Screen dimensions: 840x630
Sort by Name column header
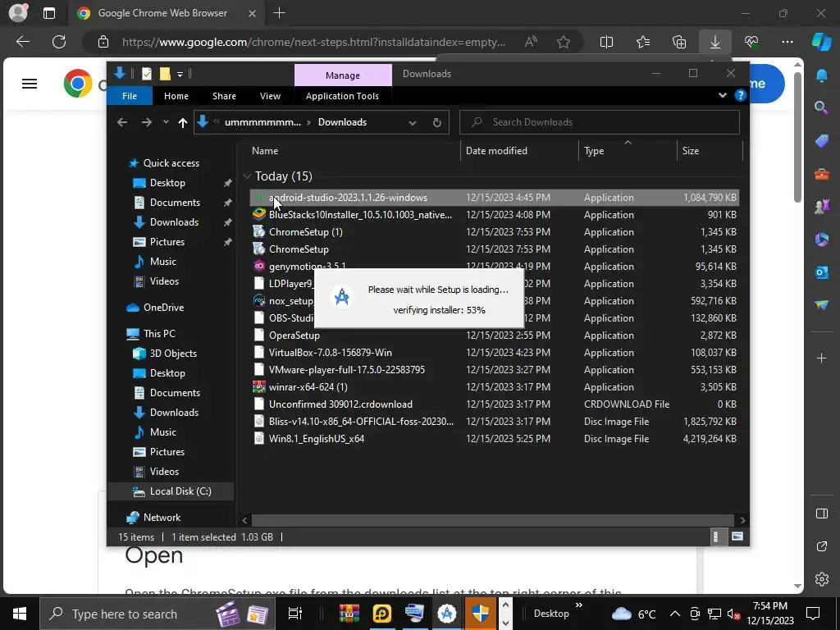tap(354, 151)
